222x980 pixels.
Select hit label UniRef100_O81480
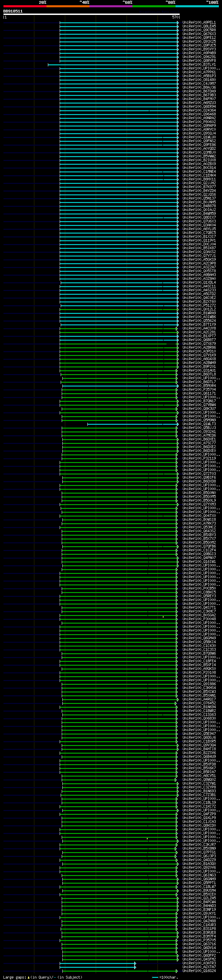[x=199, y=80]
